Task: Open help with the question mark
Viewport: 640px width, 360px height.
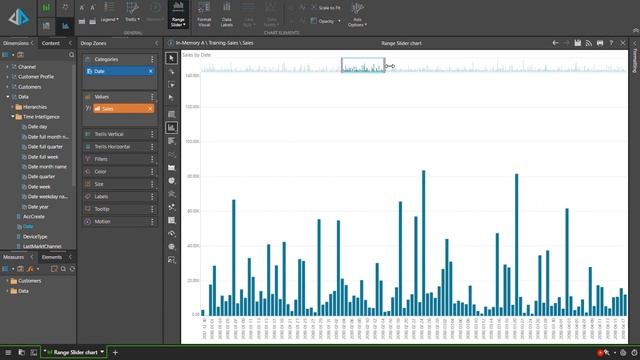Action: [x=611, y=43]
